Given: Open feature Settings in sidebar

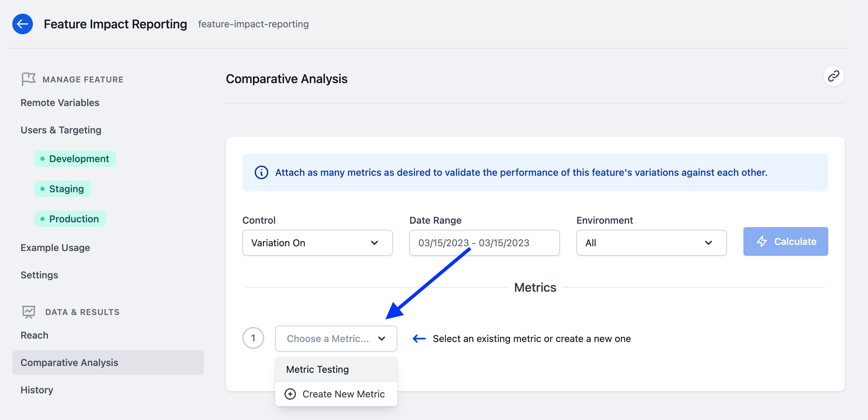Looking at the screenshot, I should tap(39, 275).
